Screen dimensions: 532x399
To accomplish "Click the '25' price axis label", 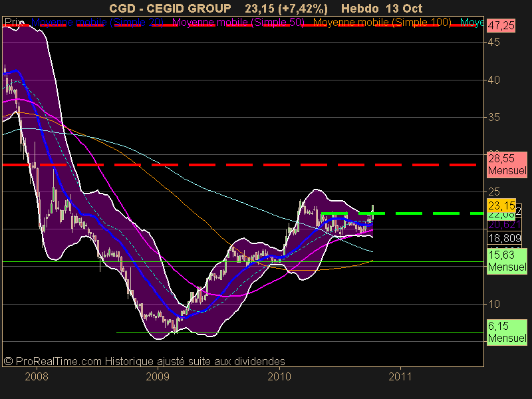I will (493, 192).
